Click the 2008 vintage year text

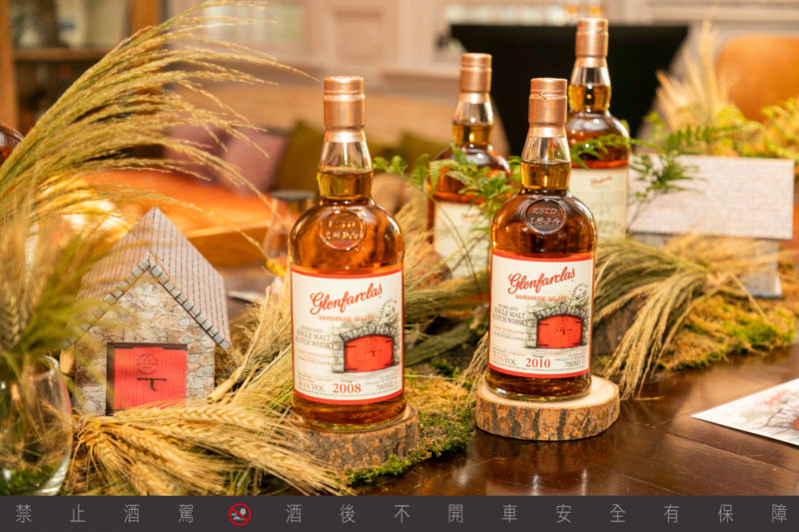(x=347, y=388)
